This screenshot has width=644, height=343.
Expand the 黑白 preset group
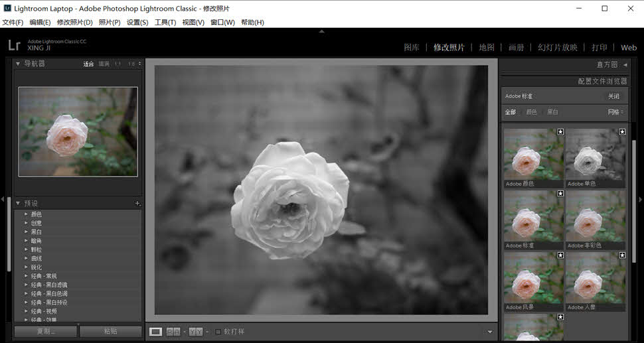click(x=27, y=232)
